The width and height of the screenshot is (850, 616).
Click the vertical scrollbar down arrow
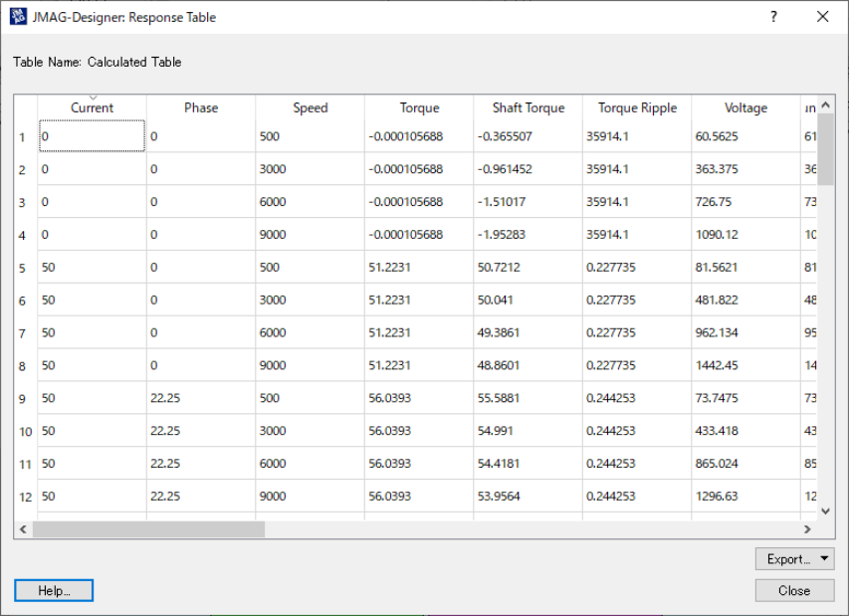[x=825, y=511]
